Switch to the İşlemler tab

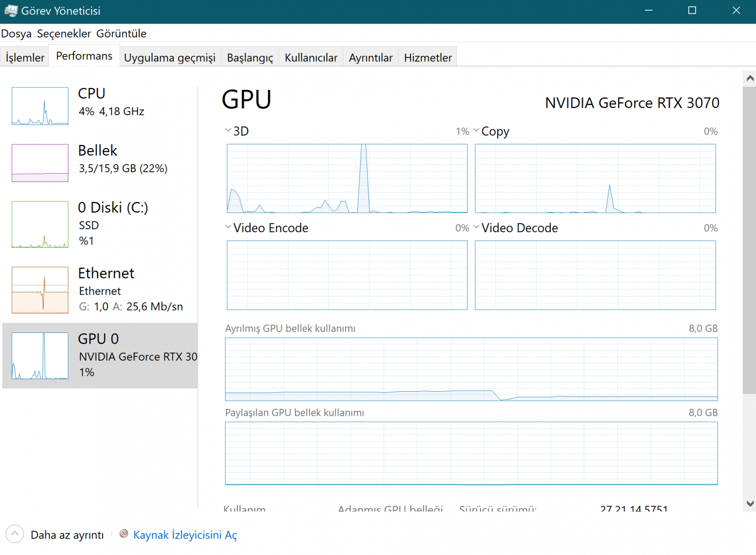(25, 58)
